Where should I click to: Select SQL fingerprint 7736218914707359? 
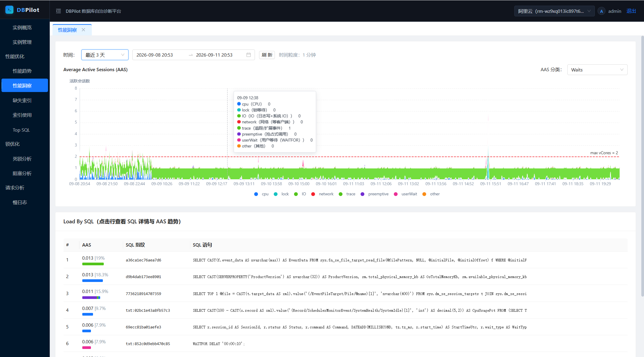[143, 294]
